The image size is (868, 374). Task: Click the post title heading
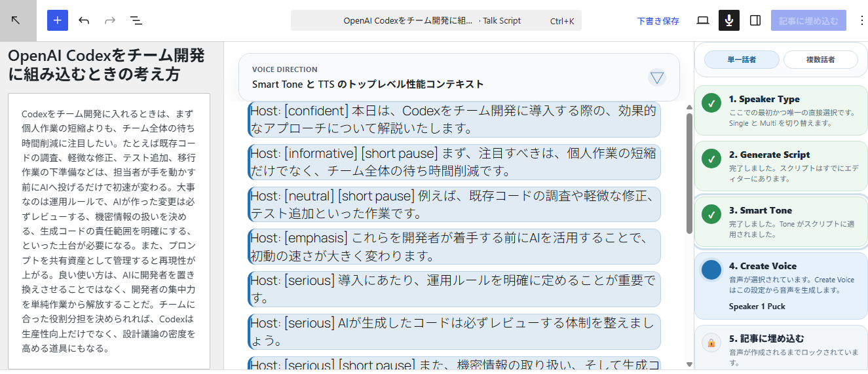point(106,64)
